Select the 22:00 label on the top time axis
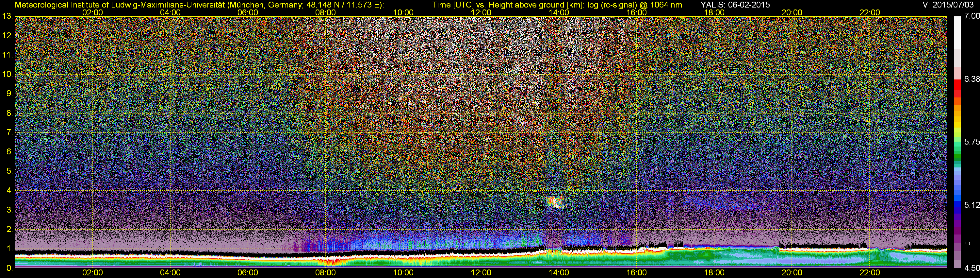 click(870, 12)
